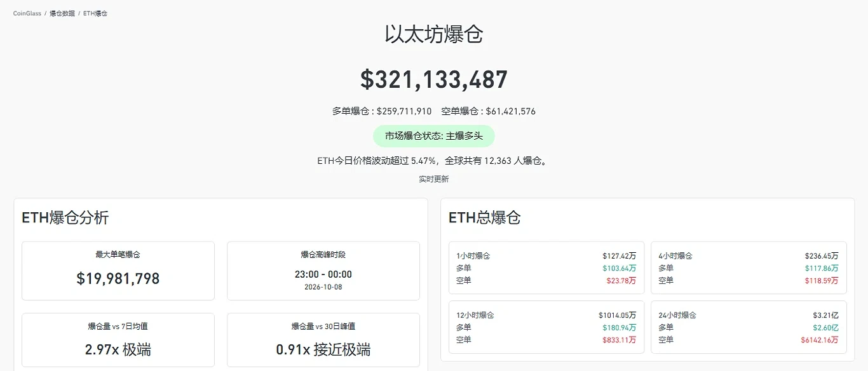Click the 24-hour total $3.21亿
The width and height of the screenshot is (868, 371).
click(x=826, y=315)
